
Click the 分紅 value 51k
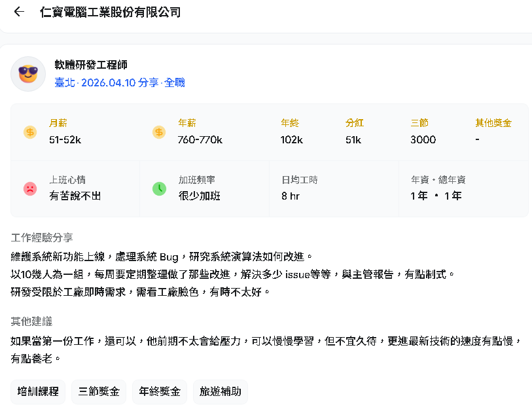353,140
